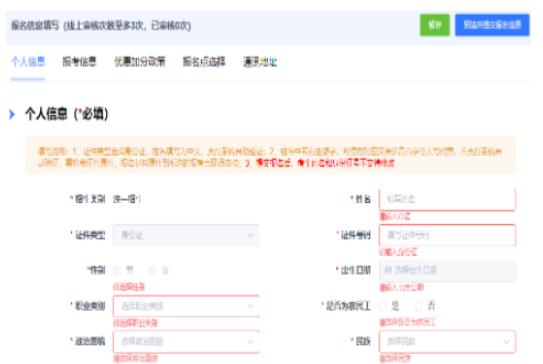Open the 通讯地址 tab
This screenshot has height=364, width=543.
coord(260,62)
